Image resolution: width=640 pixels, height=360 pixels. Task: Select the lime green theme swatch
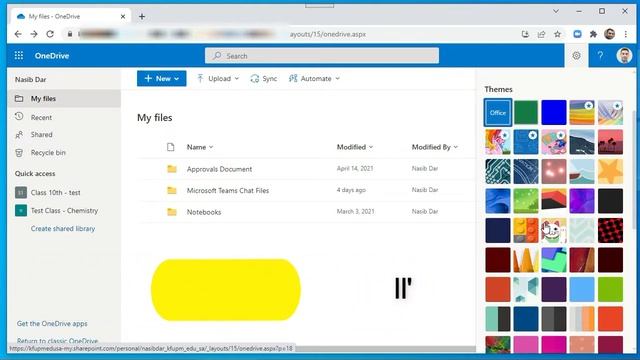[x=610, y=289]
